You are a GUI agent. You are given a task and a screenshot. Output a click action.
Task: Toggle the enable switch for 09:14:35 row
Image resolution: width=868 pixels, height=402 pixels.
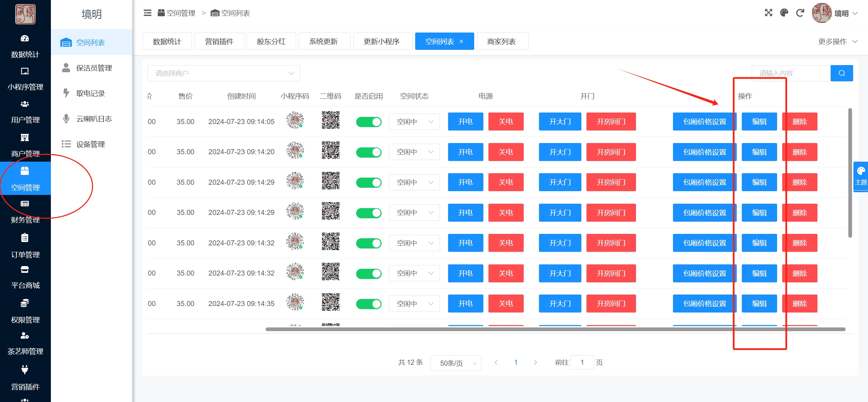368,304
